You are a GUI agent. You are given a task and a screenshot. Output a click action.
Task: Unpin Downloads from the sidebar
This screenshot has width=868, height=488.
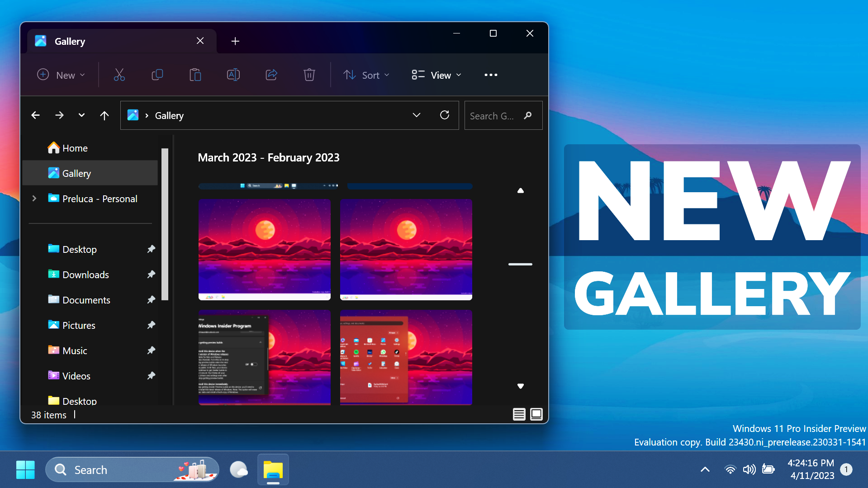coord(151,274)
